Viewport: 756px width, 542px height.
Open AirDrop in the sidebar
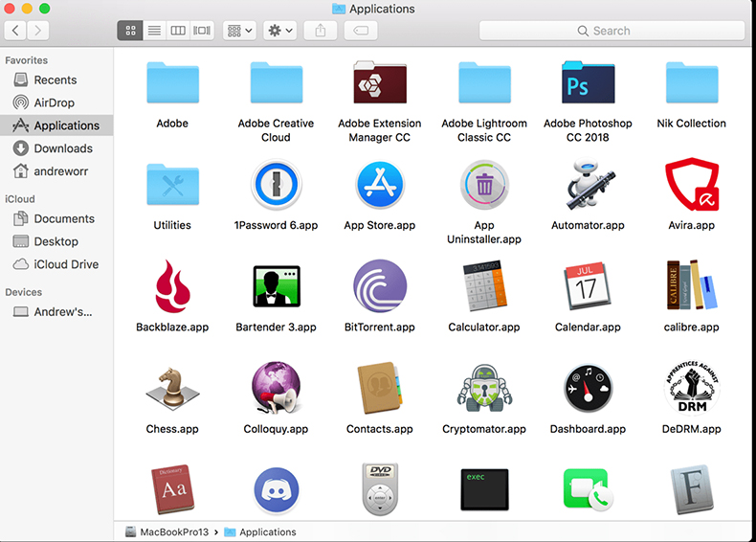coord(56,102)
